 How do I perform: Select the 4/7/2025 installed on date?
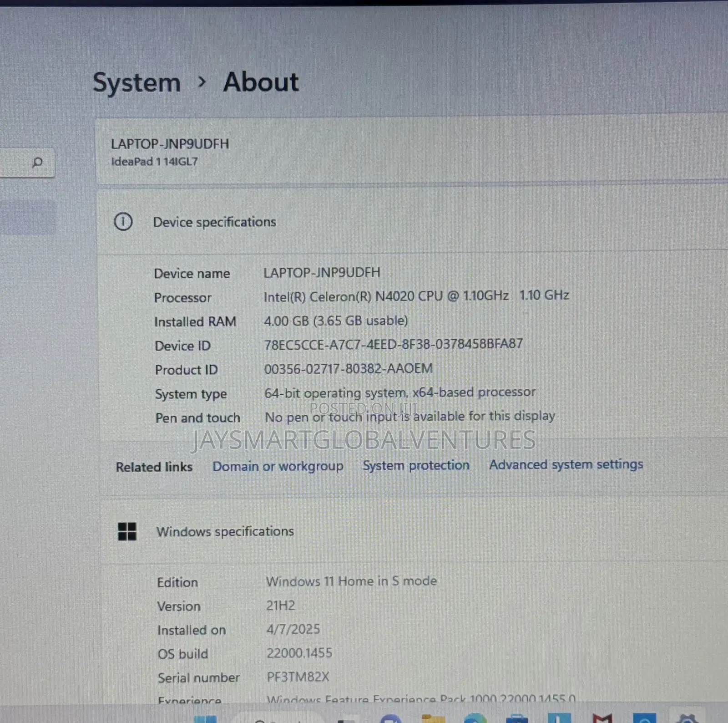coord(293,629)
